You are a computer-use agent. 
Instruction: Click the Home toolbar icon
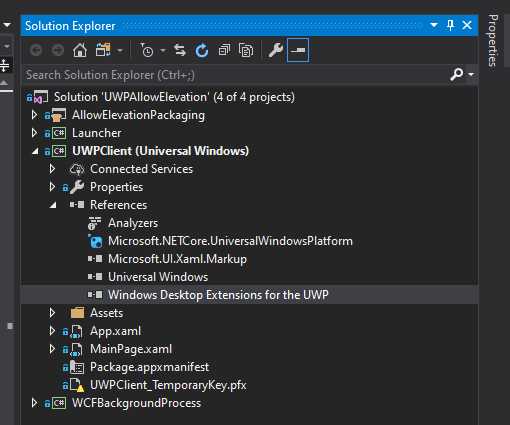(x=80, y=51)
